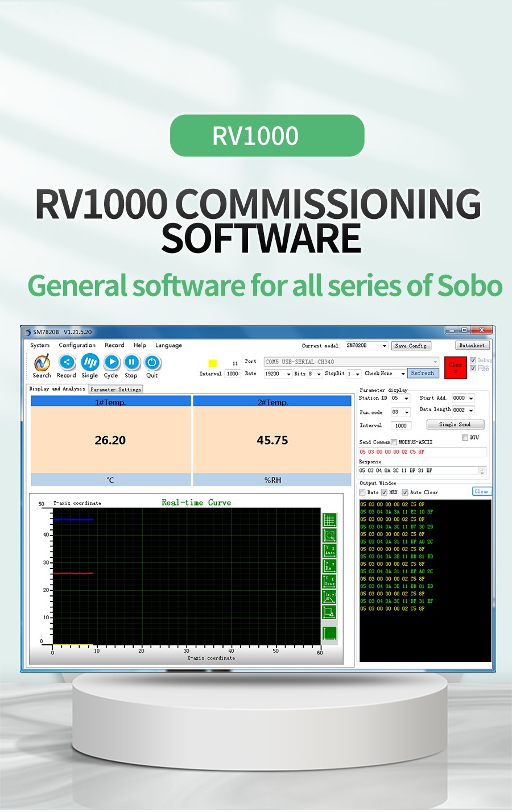
Task: Activate the Y/X Drag chart icon
Action: coord(329,581)
